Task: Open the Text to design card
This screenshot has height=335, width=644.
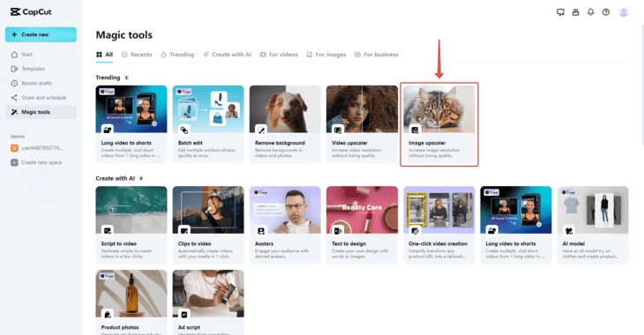Action: (362, 225)
